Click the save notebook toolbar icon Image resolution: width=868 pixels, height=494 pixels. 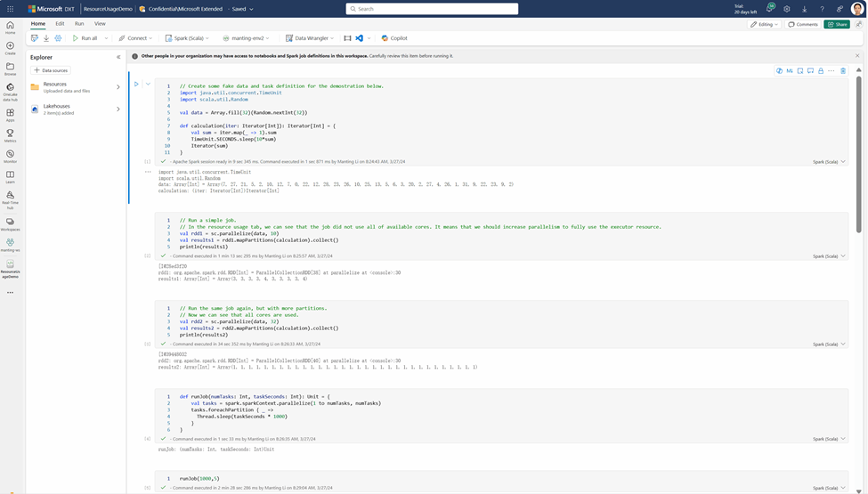(x=35, y=38)
